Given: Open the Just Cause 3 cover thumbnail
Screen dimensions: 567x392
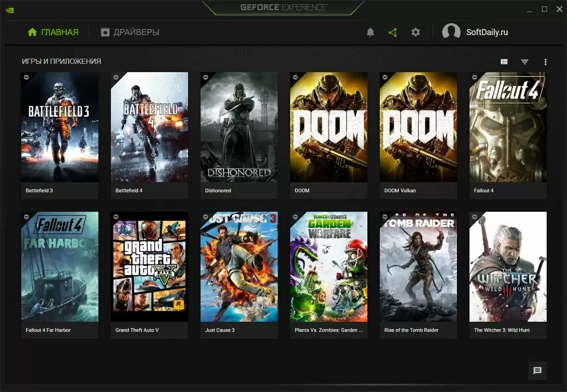Looking at the screenshot, I should pyautogui.click(x=239, y=267).
